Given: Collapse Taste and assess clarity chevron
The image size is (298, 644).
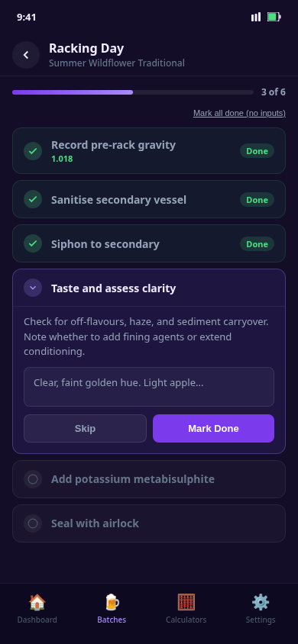Looking at the screenshot, I should 33,288.
